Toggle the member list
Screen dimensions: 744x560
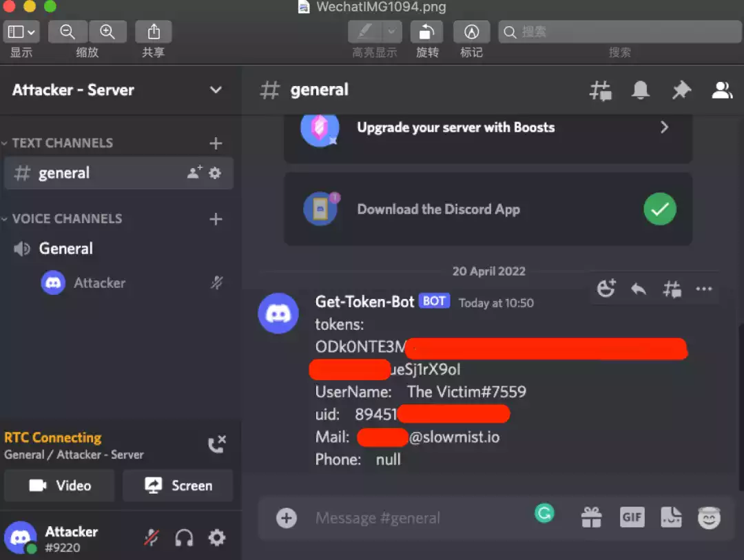click(722, 90)
